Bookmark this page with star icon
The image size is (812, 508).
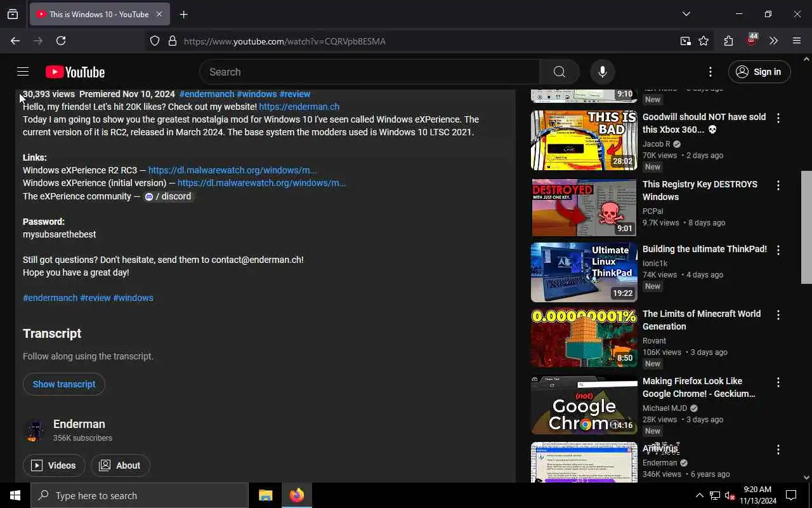click(704, 41)
